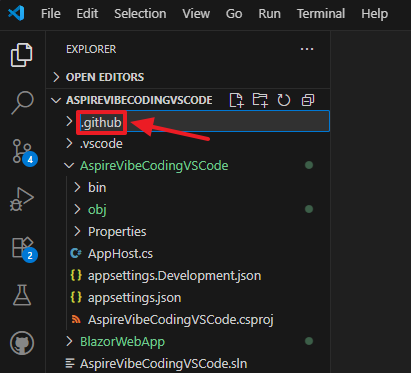Open appsettings.Development.json file
This screenshot has height=373, width=411.
[x=175, y=276]
